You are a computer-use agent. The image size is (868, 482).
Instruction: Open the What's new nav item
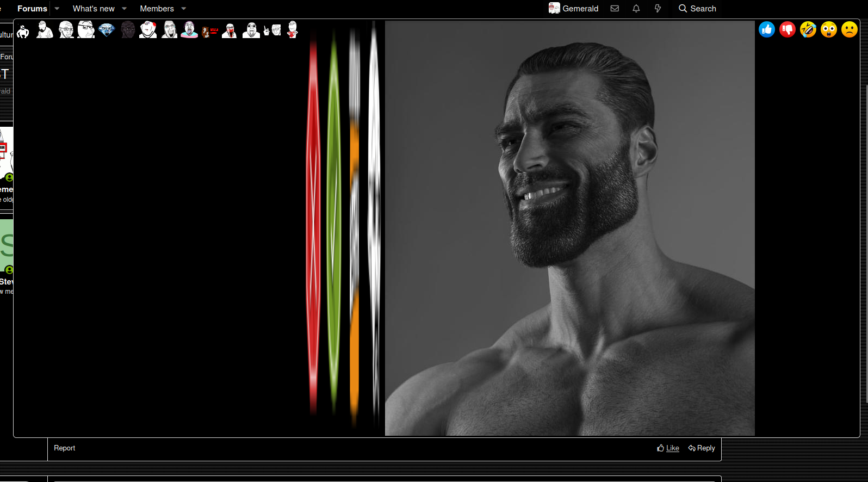(94, 9)
